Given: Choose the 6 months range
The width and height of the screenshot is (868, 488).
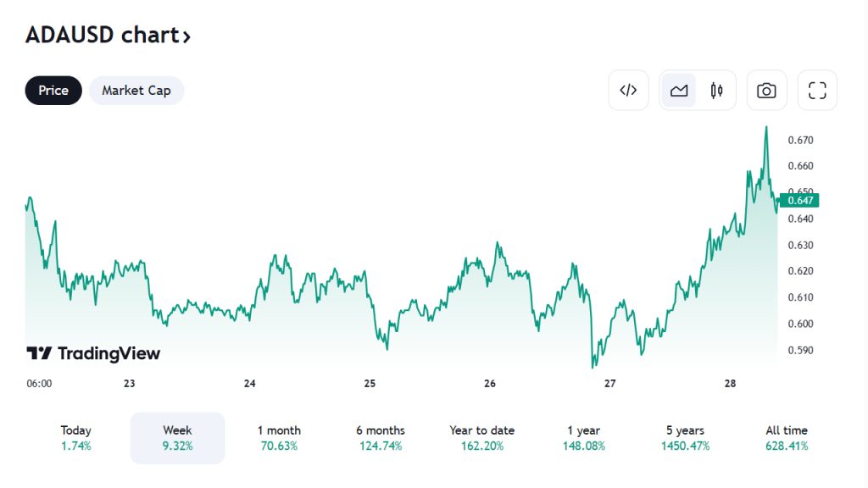Looking at the screenshot, I should (381, 438).
